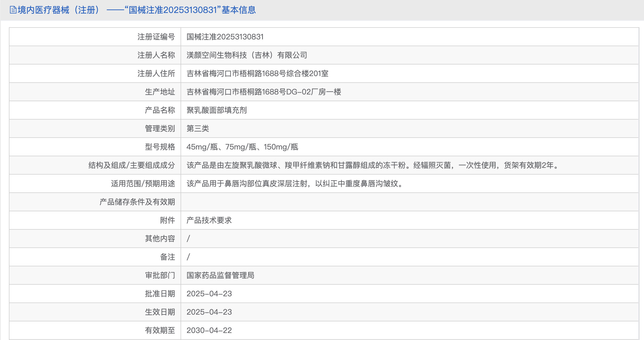
Task: Click the empty 产品储存条件及有效期 value cell
Action: (x=409, y=202)
